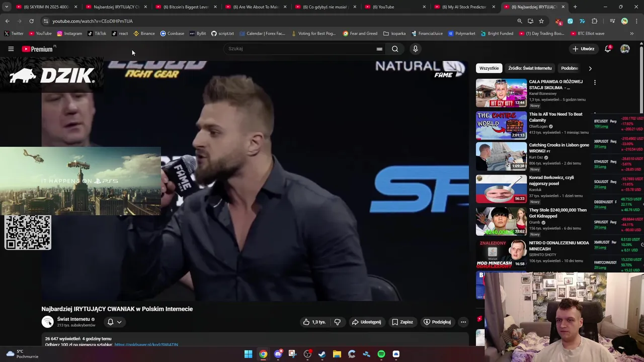The height and width of the screenshot is (362, 644).
Task: Open the Windows Start menu
Action: (248, 354)
